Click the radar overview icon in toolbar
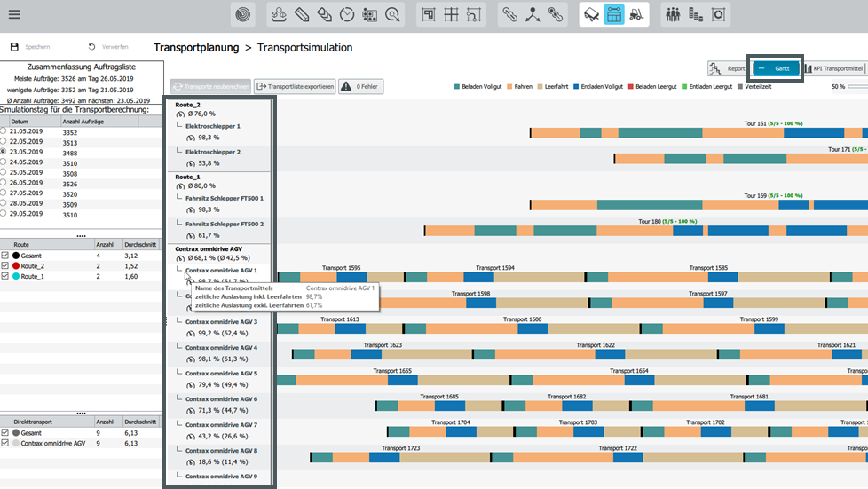This screenshot has width=868, height=489. pyautogui.click(x=243, y=15)
